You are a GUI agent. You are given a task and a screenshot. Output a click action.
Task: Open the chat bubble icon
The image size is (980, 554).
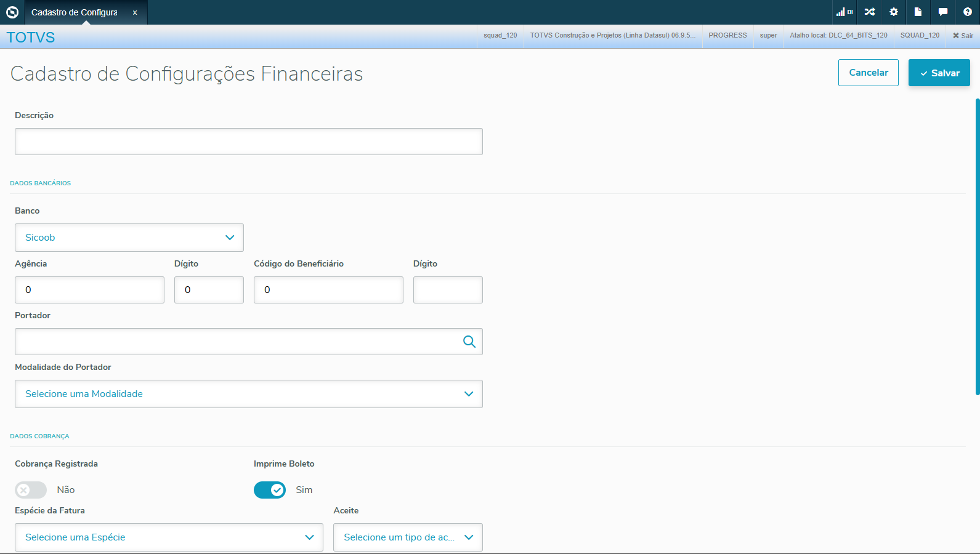942,12
